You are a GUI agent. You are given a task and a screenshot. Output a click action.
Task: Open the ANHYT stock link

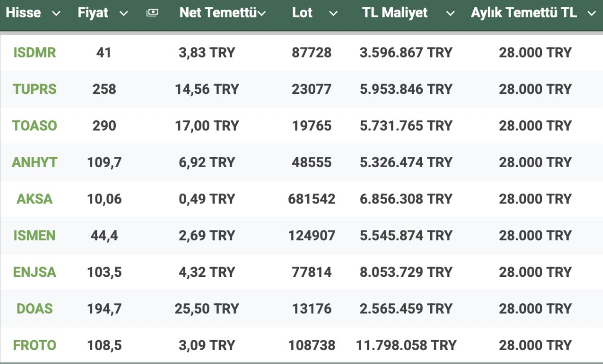(35, 162)
